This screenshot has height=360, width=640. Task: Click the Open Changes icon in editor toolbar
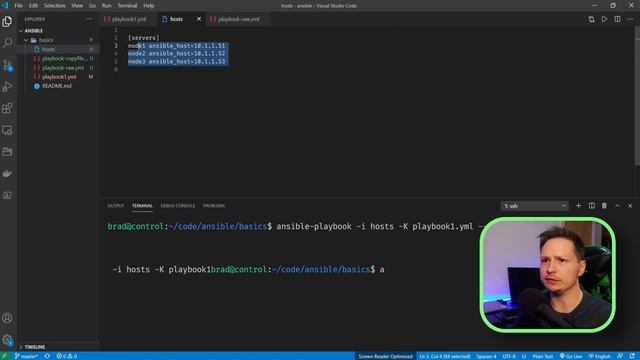591,19
